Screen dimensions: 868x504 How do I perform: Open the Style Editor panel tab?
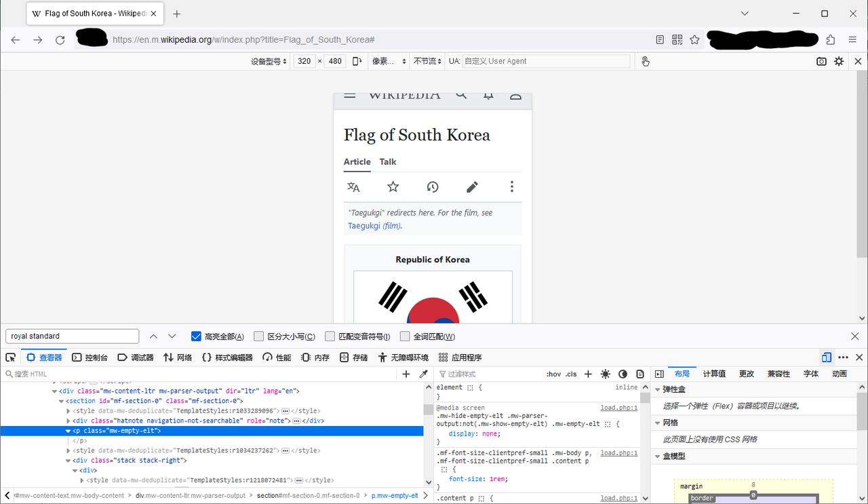tap(227, 357)
